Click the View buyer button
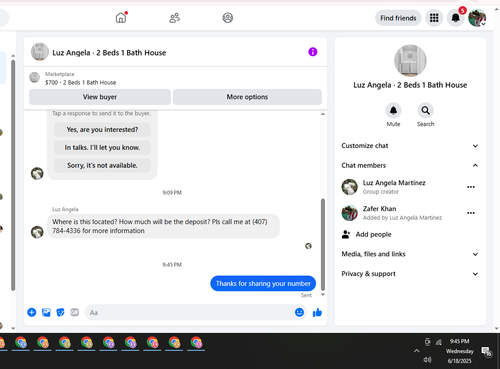The image size is (500, 369). click(100, 97)
